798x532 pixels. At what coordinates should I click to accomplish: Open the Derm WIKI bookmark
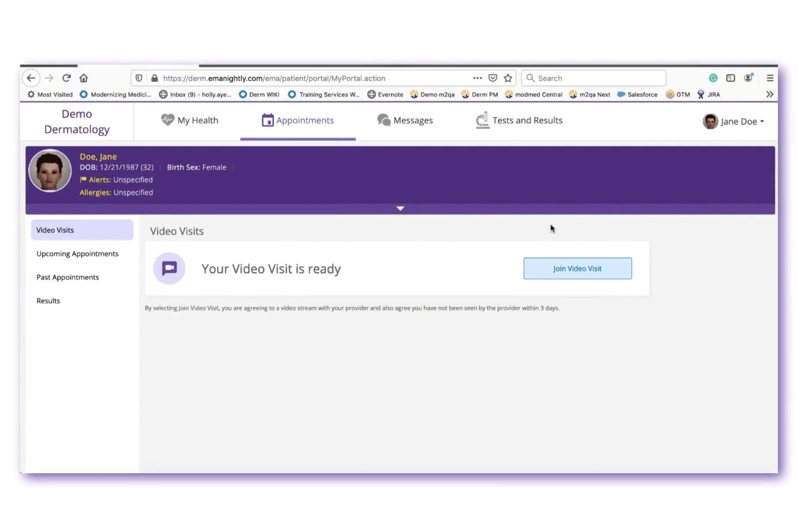click(259, 94)
